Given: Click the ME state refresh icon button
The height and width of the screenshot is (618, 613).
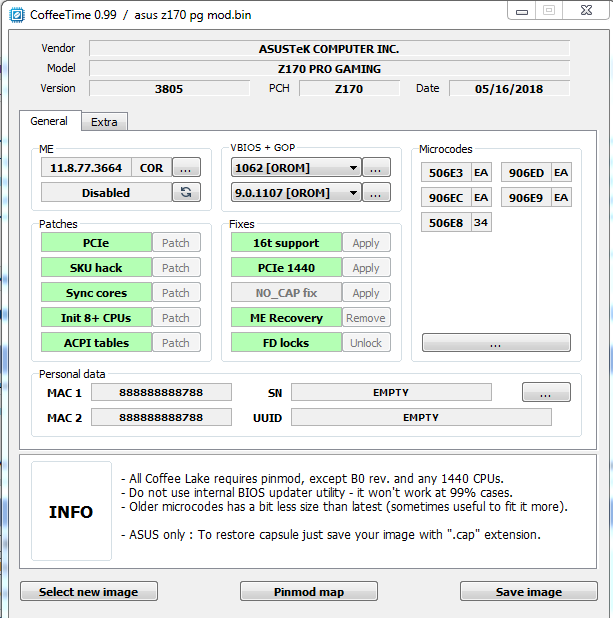Looking at the screenshot, I should point(186,192).
